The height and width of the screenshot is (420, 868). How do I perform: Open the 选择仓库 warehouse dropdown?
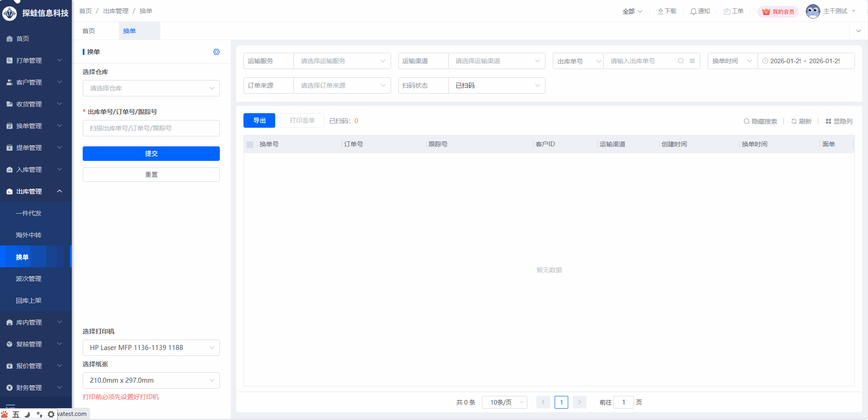(151, 88)
